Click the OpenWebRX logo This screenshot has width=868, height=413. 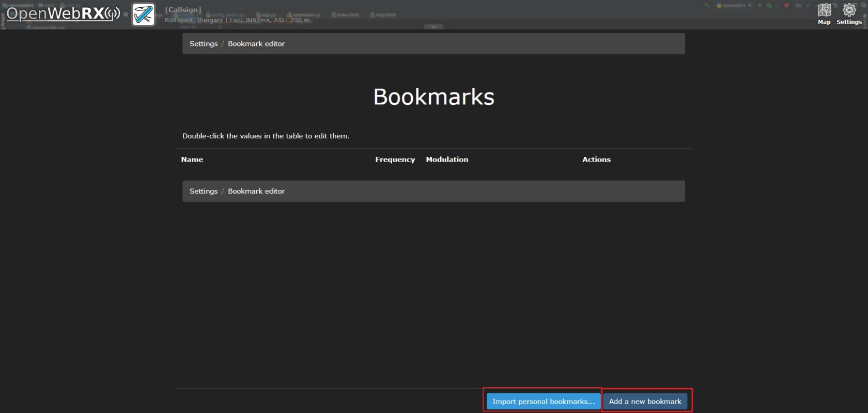(63, 13)
